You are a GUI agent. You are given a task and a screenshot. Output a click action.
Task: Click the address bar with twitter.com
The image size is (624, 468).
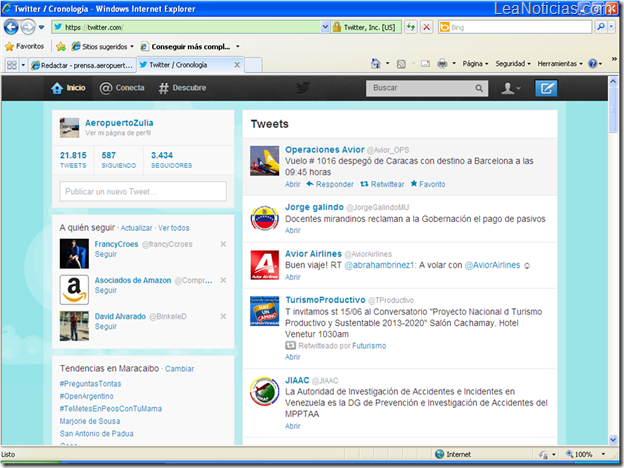pos(186,27)
